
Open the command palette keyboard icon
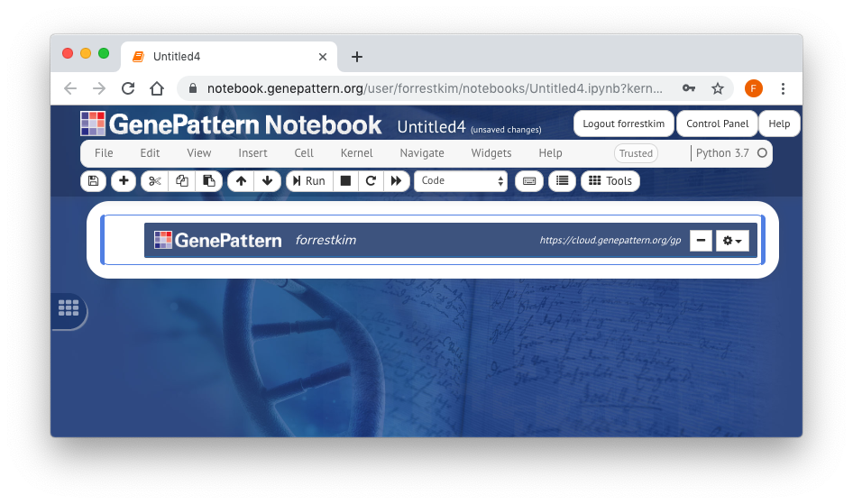point(528,181)
